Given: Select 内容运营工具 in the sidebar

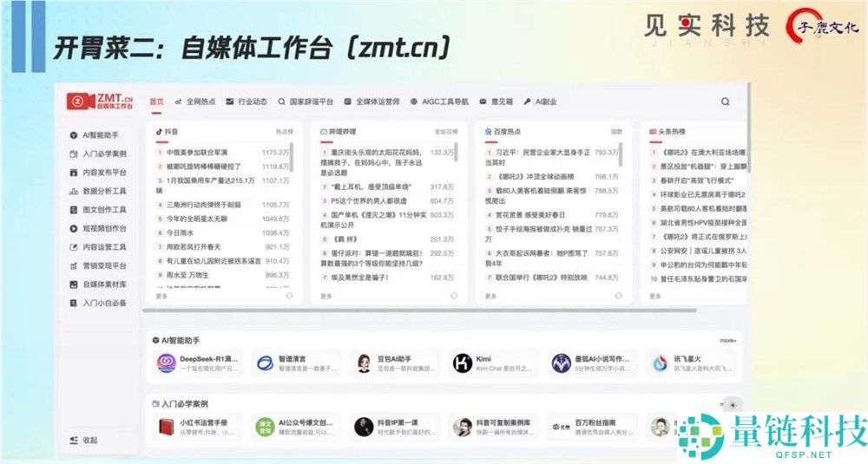Looking at the screenshot, I should click(98, 247).
